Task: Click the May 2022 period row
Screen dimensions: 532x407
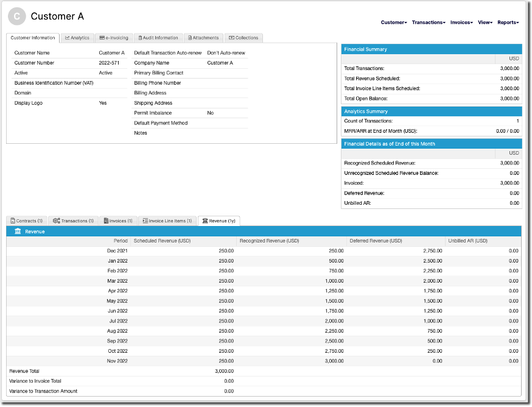Action: (x=264, y=301)
